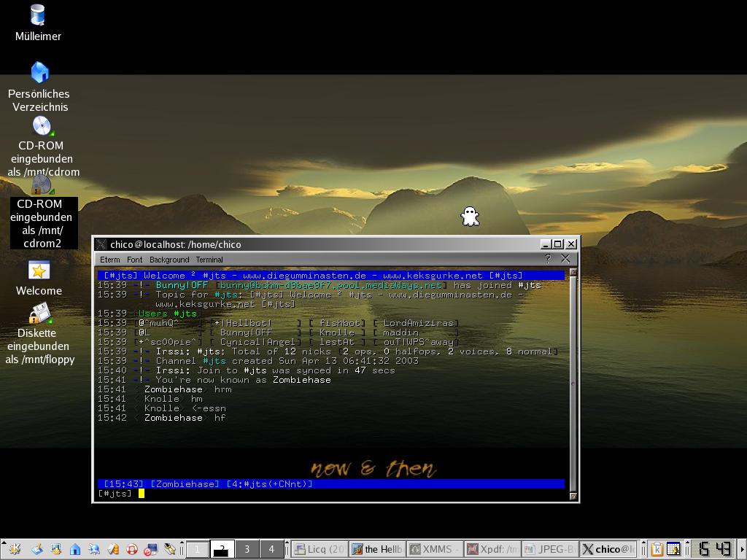The height and width of the screenshot is (560, 747).
Task: Click the ghost icon on the desktop
Action: [x=471, y=216]
